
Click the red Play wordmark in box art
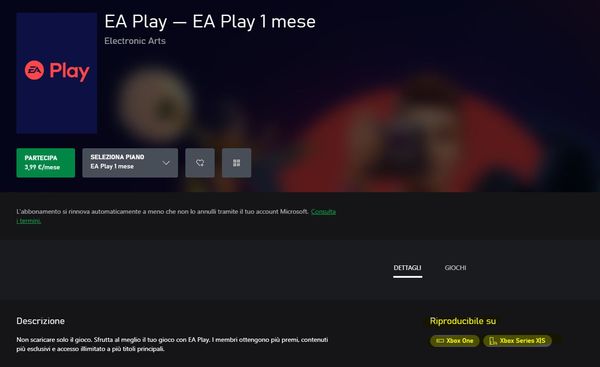69,72
